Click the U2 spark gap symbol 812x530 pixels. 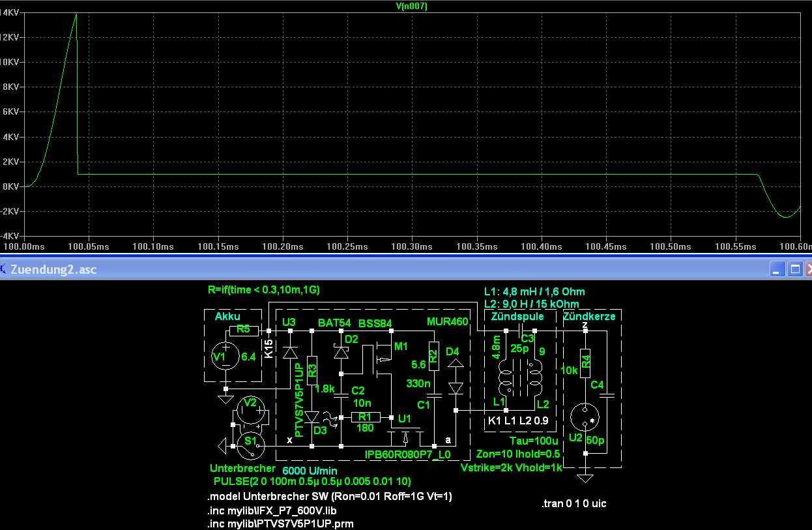(585, 418)
